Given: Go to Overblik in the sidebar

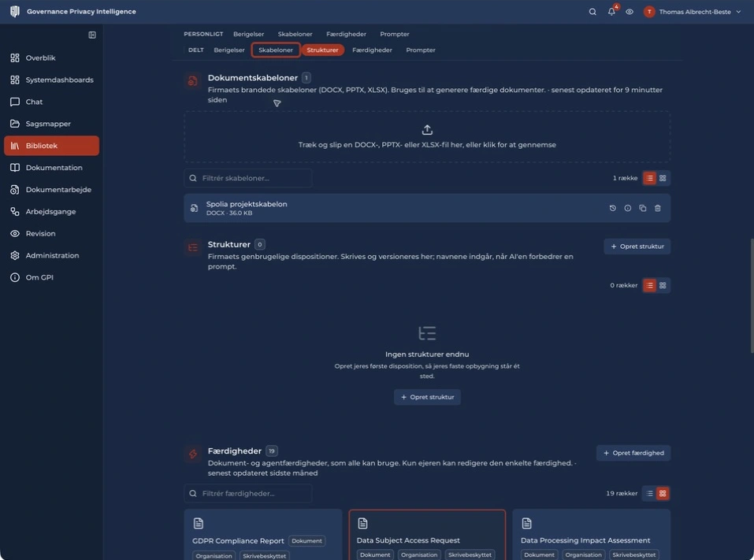Looking at the screenshot, I should 51,57.
